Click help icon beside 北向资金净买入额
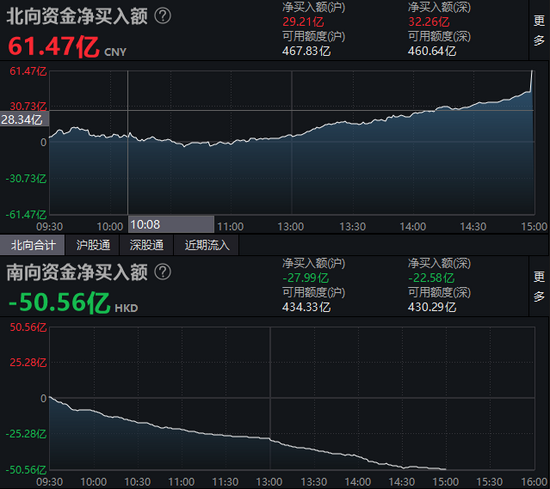The width and height of the screenshot is (550, 489). pyautogui.click(x=163, y=16)
